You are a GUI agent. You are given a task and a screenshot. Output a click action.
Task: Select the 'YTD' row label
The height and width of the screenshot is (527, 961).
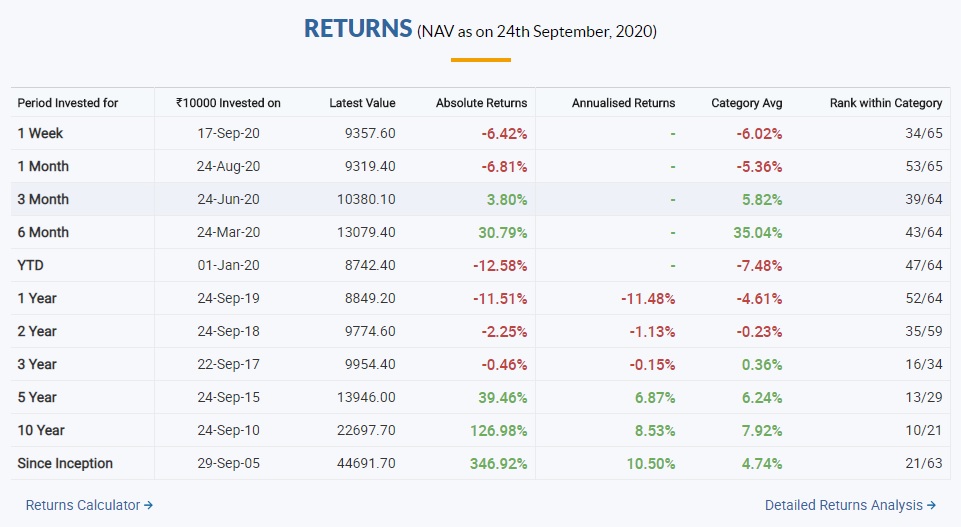pyautogui.click(x=30, y=265)
